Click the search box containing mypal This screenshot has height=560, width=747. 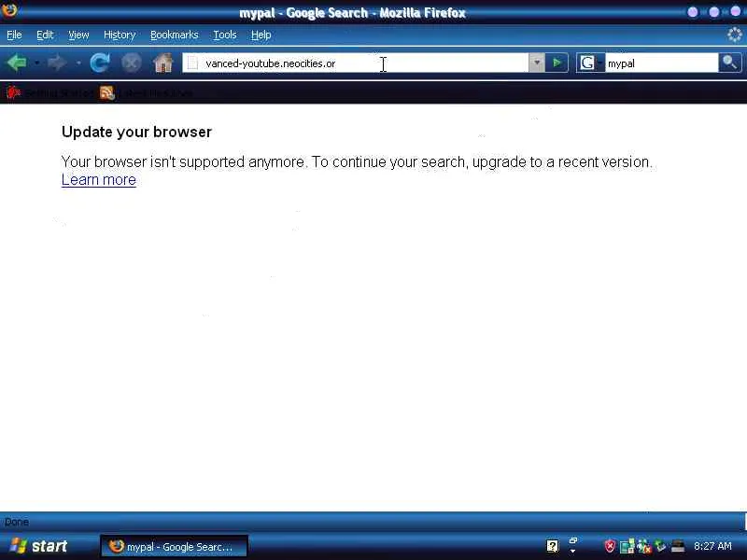point(661,63)
